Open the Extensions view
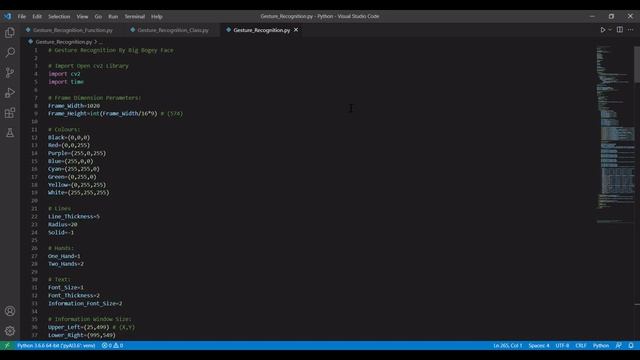Screen dimensions: 640x360 [10, 113]
